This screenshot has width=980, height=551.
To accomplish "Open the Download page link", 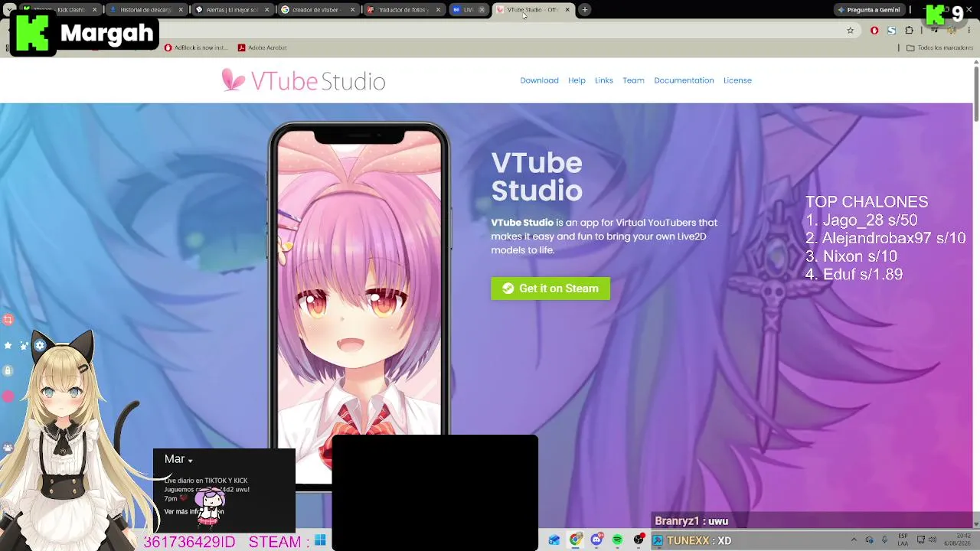I will (x=539, y=80).
